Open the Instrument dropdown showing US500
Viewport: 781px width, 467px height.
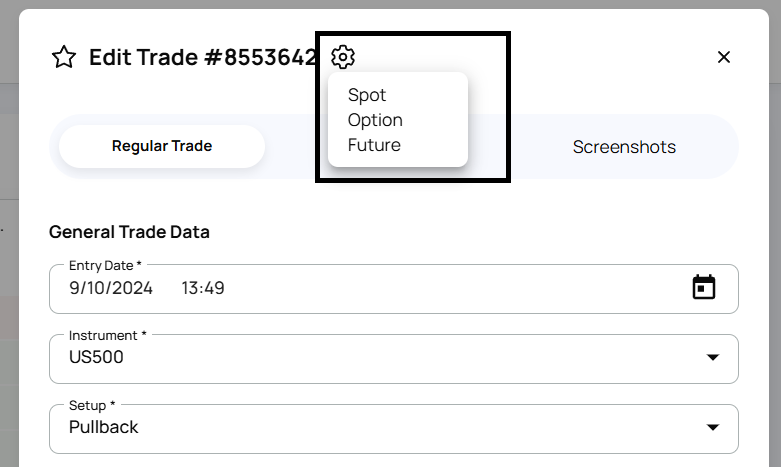(x=380, y=358)
